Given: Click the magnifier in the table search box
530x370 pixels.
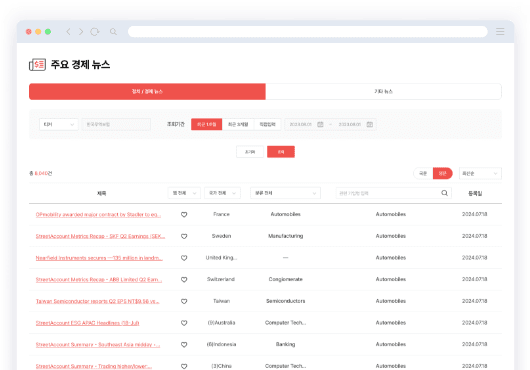Looking at the screenshot, I should pos(444,193).
